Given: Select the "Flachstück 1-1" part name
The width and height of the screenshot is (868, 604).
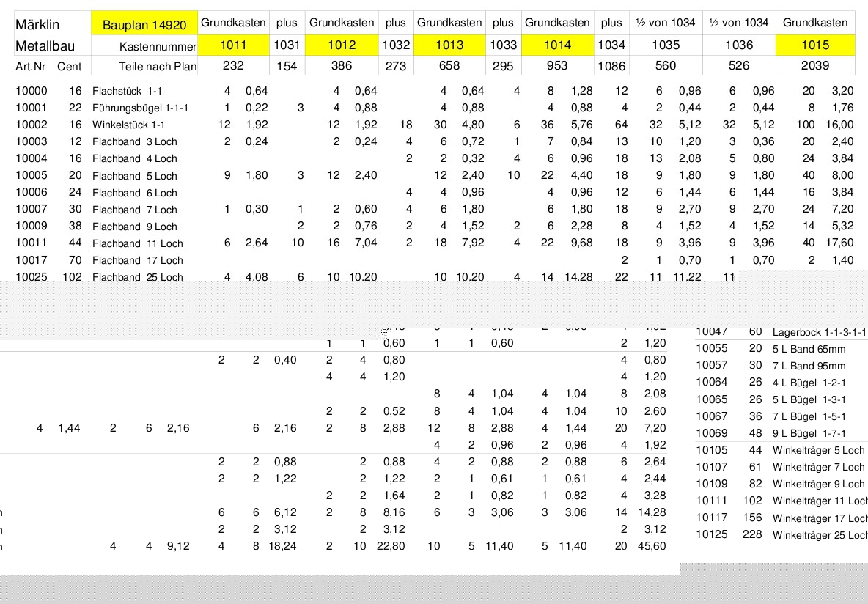Looking at the screenshot, I should 128,91.
